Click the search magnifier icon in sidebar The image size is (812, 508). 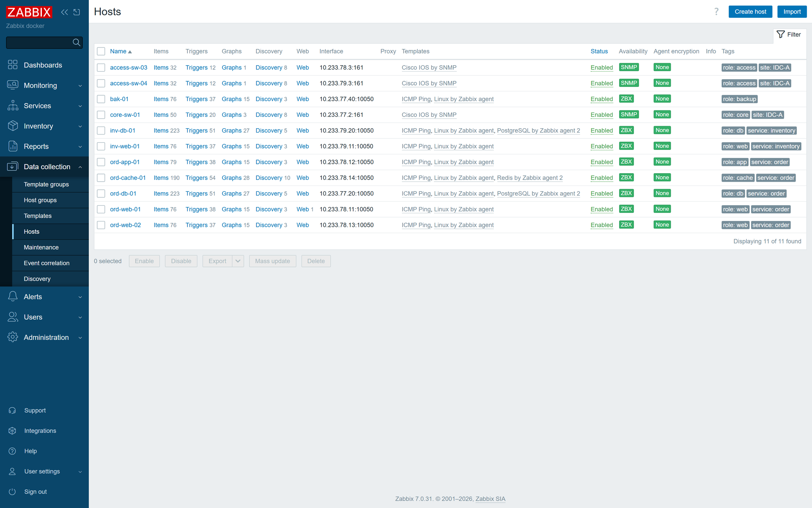pos(77,42)
